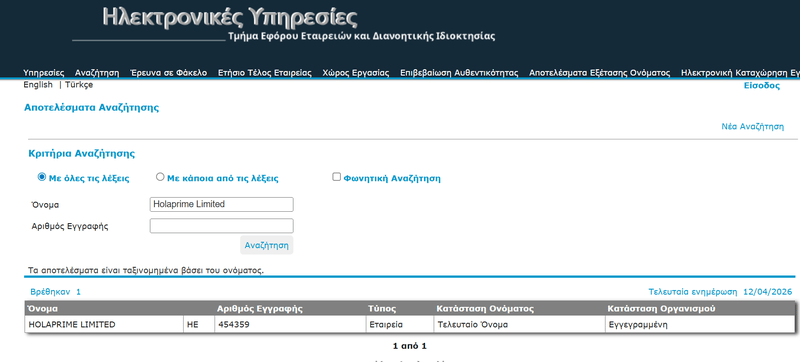Click the Κατάσταση Οργανισμού column header
Viewport: 800px width, 362px height.
(x=661, y=309)
